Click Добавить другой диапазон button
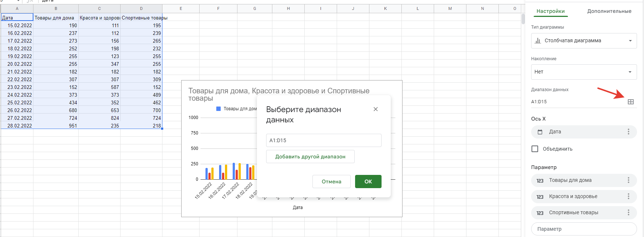Viewport: 644px width, 237px height. 310,157
